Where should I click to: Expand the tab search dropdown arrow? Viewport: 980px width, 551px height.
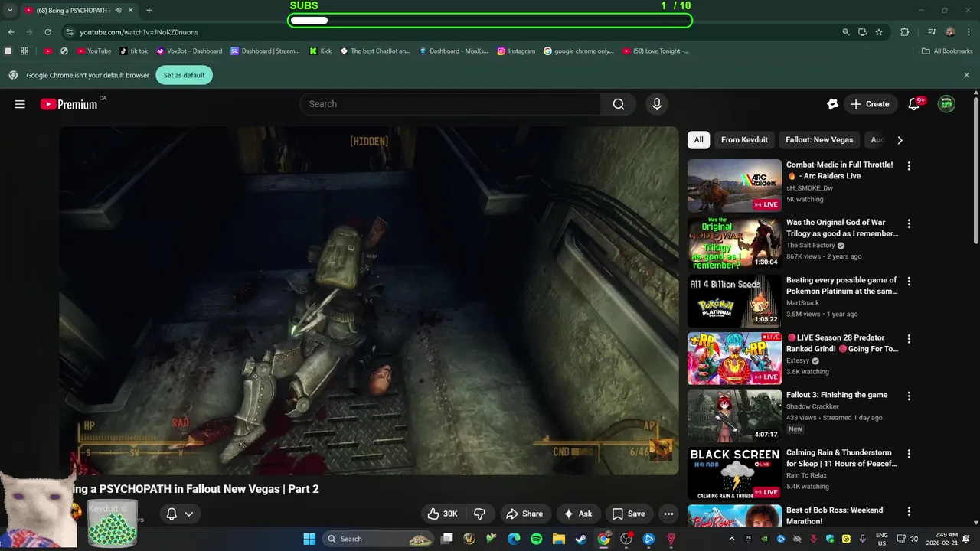10,11
